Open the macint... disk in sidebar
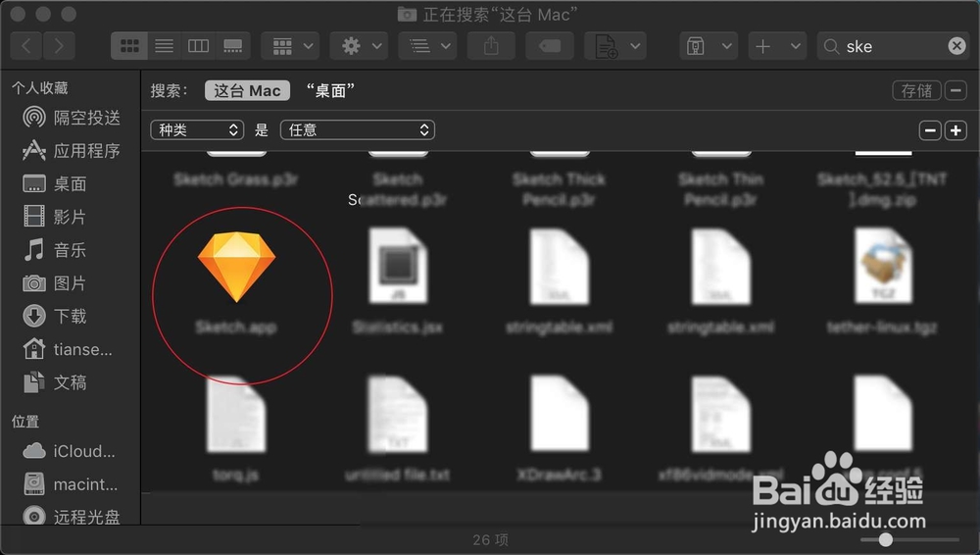980x555 pixels. (70, 483)
